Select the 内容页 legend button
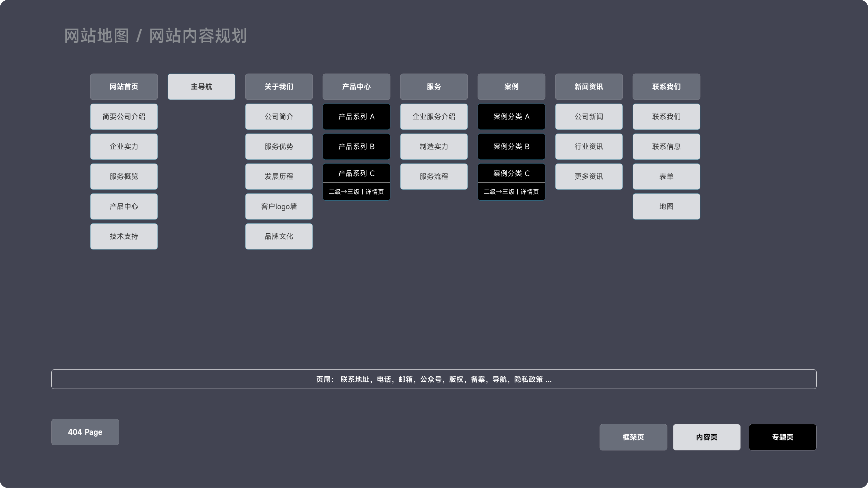This screenshot has width=868, height=488. point(706,437)
